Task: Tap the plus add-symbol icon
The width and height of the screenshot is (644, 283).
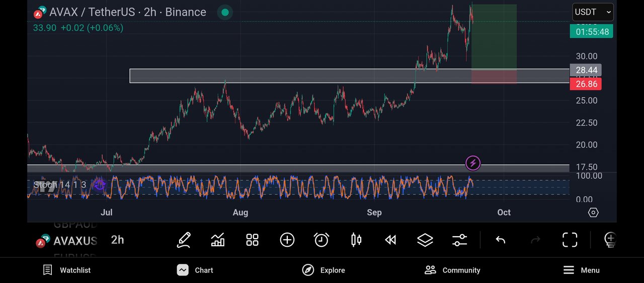Action: click(x=287, y=240)
